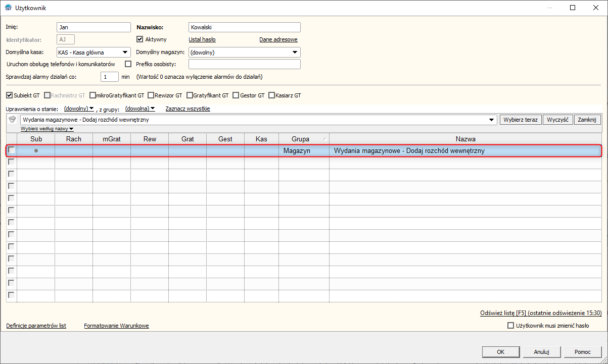608x364 pixels.
Task: Select the Wydania magazynowe name cell
Action: pos(465,150)
